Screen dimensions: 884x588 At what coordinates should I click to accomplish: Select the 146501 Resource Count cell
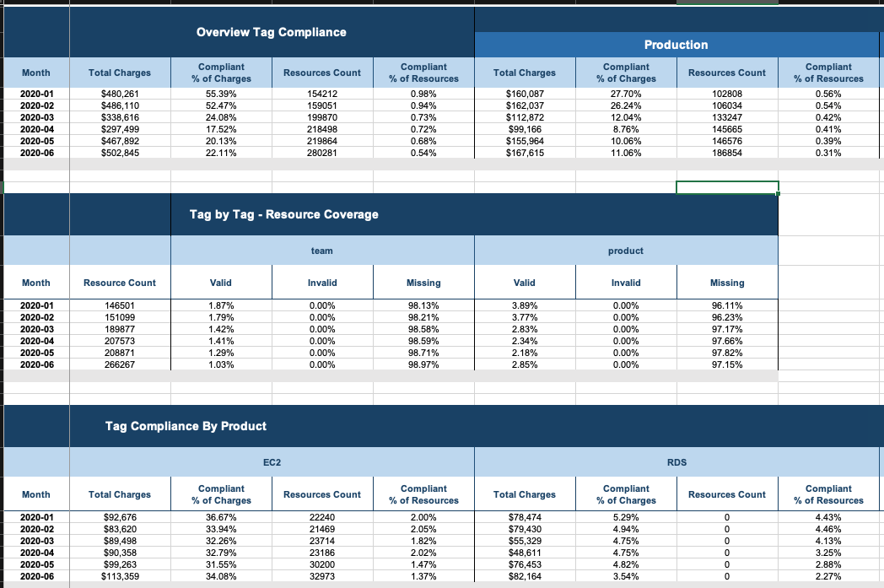(119, 306)
